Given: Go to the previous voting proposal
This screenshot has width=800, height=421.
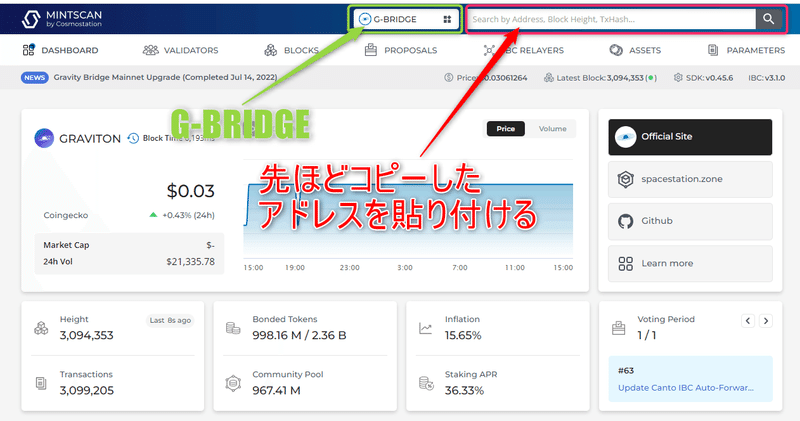Looking at the screenshot, I should point(748,321).
